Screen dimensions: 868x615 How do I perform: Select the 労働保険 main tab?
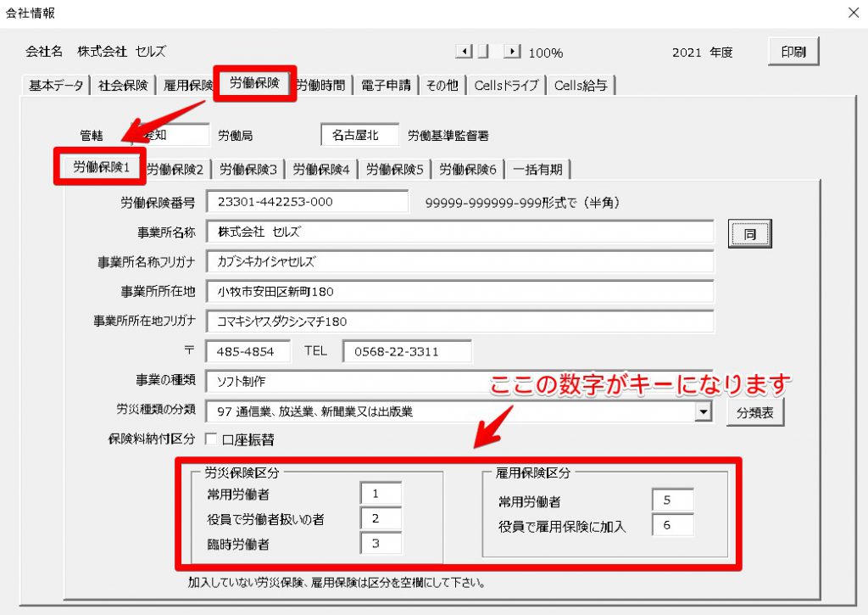pos(254,83)
